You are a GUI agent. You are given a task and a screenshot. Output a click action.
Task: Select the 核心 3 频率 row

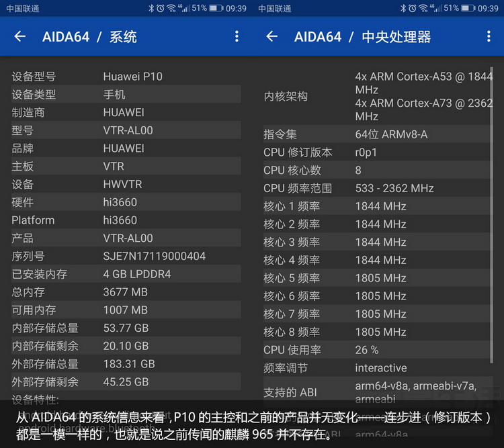tap(378, 242)
